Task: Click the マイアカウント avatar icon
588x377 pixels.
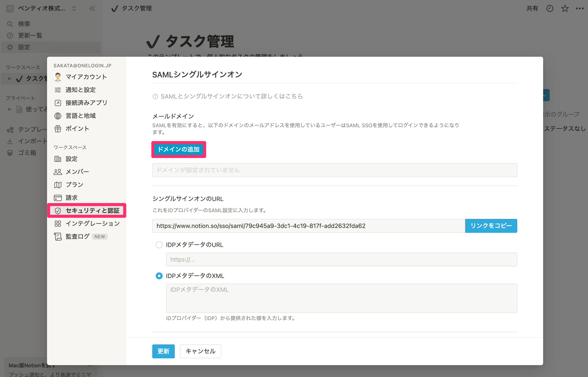Action: [58, 77]
